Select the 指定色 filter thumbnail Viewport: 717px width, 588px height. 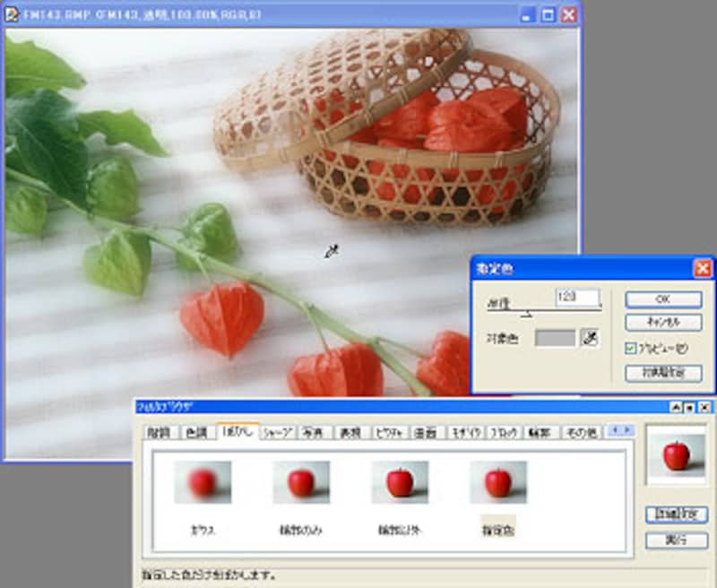[x=498, y=482]
